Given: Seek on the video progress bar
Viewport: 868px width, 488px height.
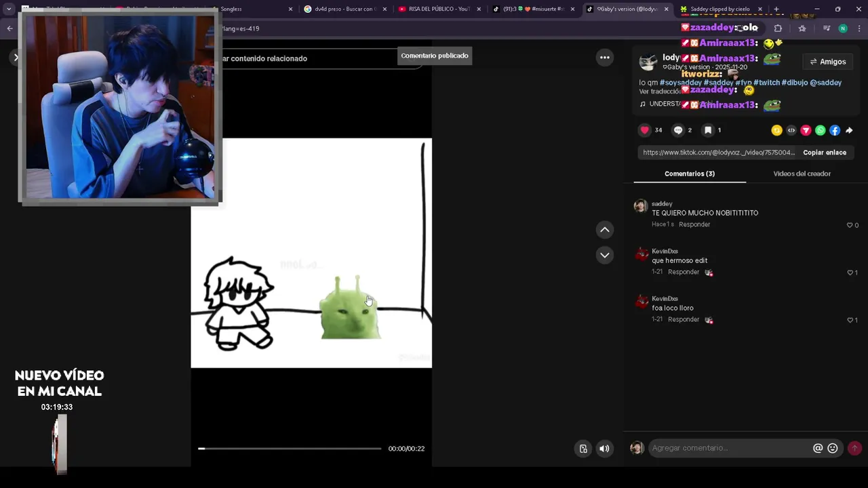Looking at the screenshot, I should [x=290, y=449].
